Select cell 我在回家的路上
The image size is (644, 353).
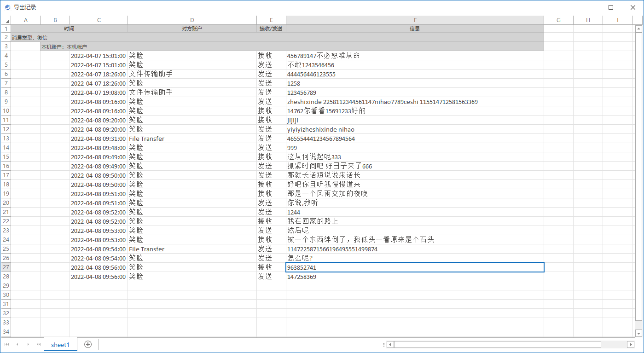(x=415, y=221)
